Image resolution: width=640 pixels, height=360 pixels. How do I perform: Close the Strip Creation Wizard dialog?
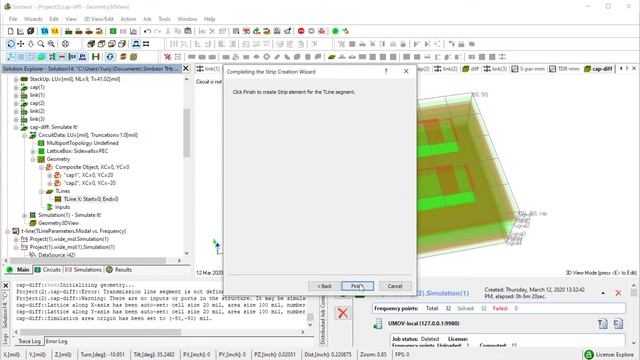(x=406, y=71)
